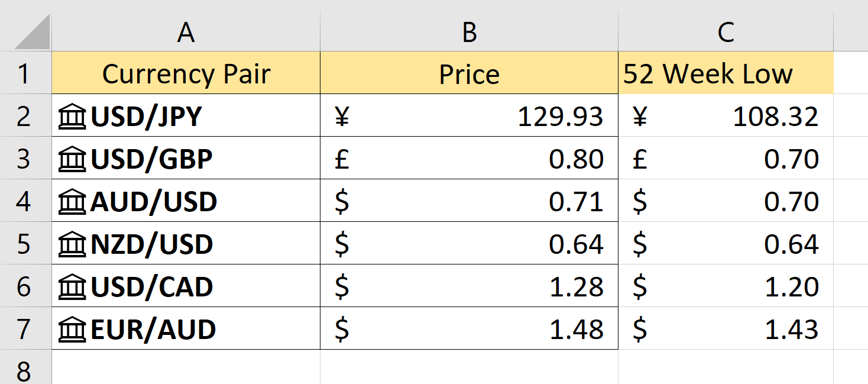Click the USD/CAD price cell showing 1.28
Viewport: 868px width, 384px height.
click(469, 286)
